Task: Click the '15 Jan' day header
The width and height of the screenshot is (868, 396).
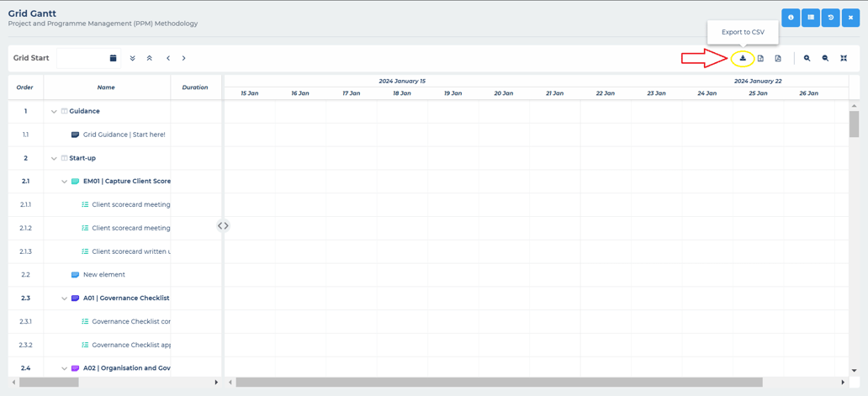Action: point(250,93)
